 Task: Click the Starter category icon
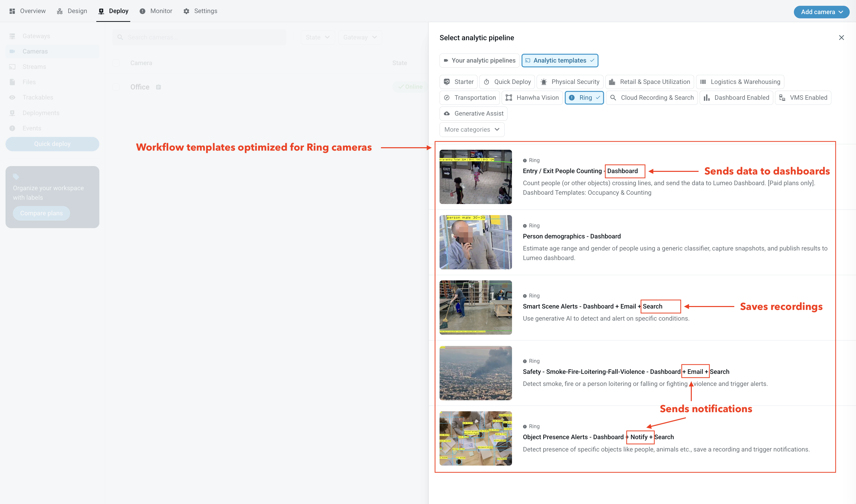447,82
